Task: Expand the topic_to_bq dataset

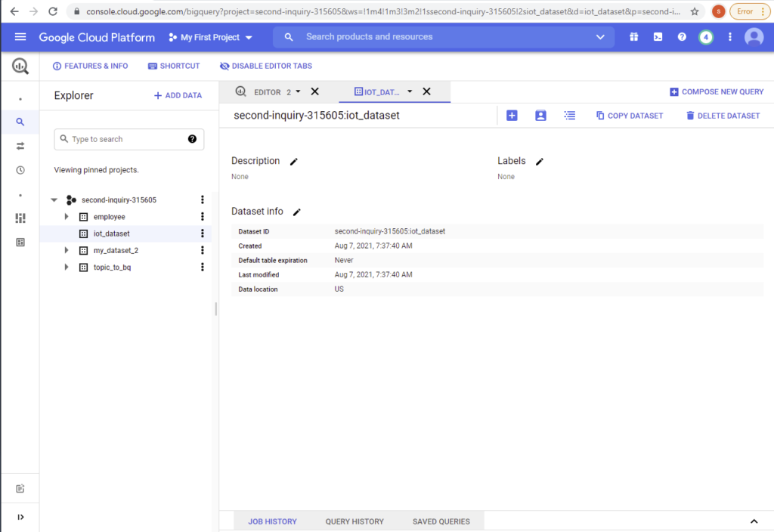Action: click(x=67, y=268)
